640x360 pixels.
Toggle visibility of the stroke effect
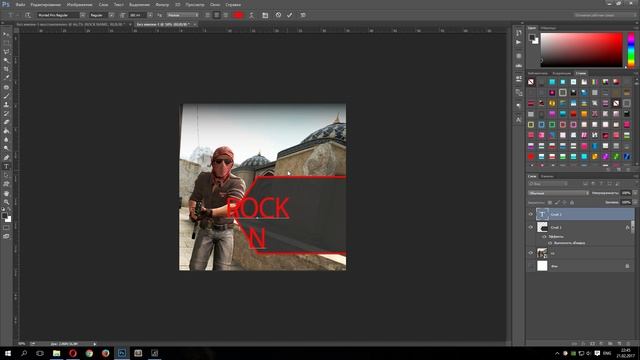[x=550, y=243]
